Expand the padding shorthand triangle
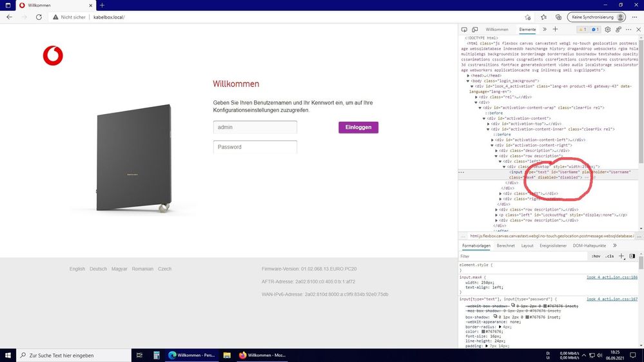 pos(487,346)
